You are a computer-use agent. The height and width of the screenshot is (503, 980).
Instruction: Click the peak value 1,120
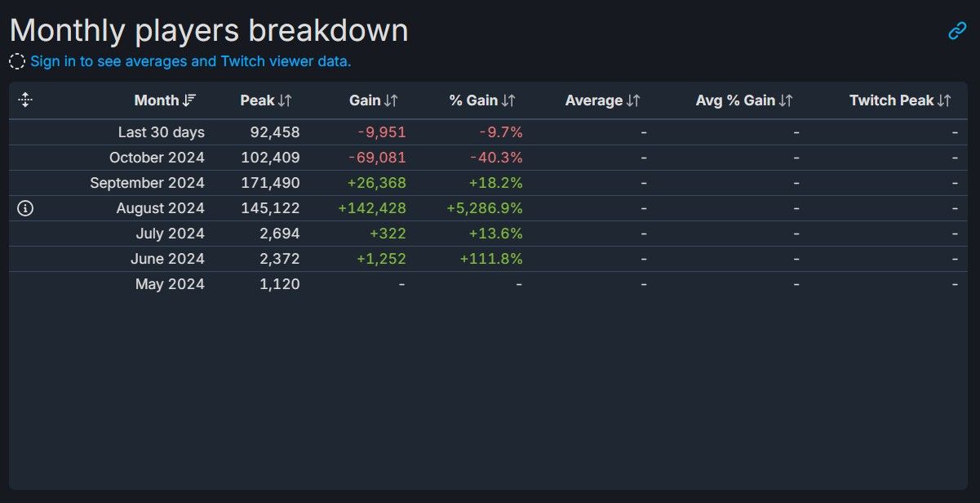(279, 284)
